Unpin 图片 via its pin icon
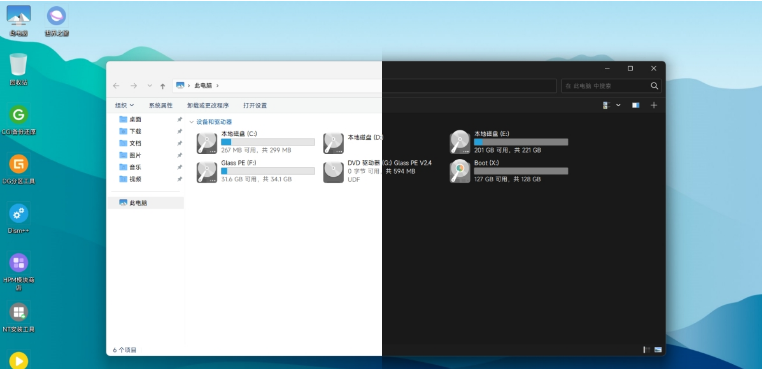The width and height of the screenshot is (762, 369). coord(179,155)
